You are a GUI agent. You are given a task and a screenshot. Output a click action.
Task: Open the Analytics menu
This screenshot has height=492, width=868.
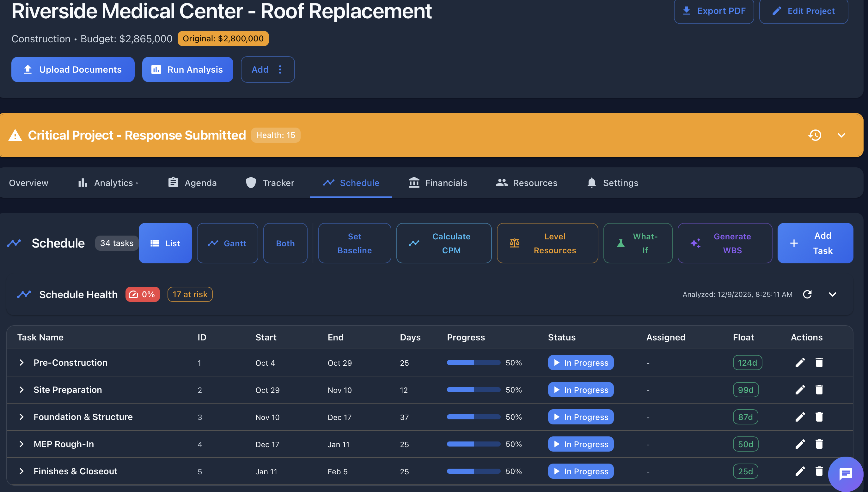pos(113,183)
